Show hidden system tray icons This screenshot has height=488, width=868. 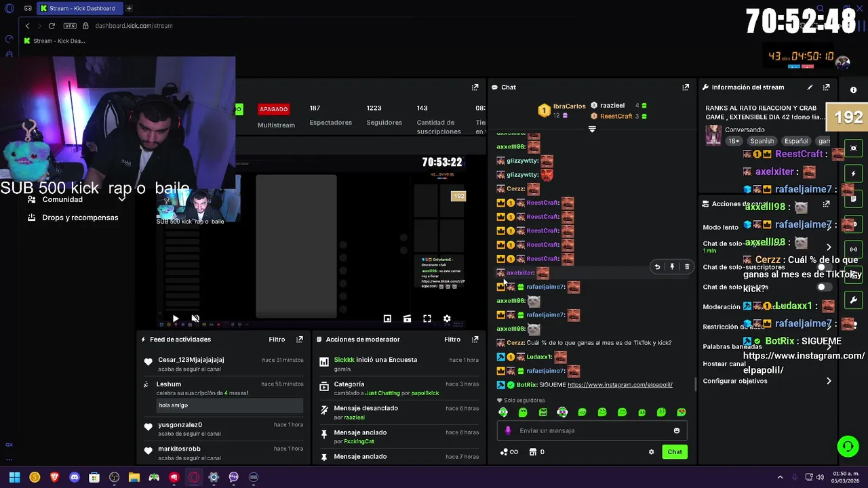(780, 477)
